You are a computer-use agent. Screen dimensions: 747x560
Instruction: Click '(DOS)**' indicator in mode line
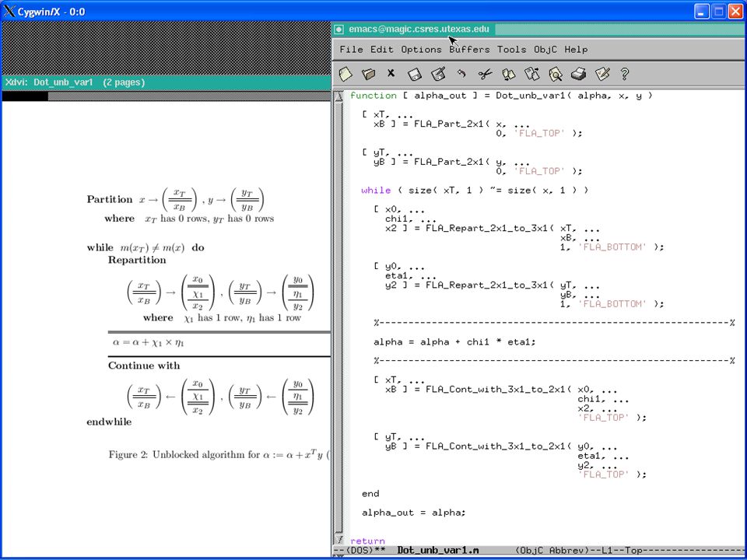point(366,550)
